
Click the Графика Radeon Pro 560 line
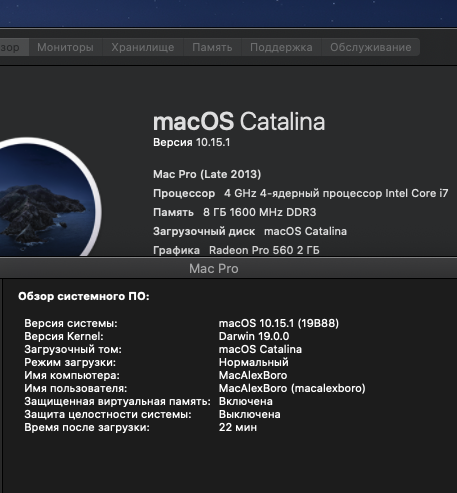[x=236, y=250]
